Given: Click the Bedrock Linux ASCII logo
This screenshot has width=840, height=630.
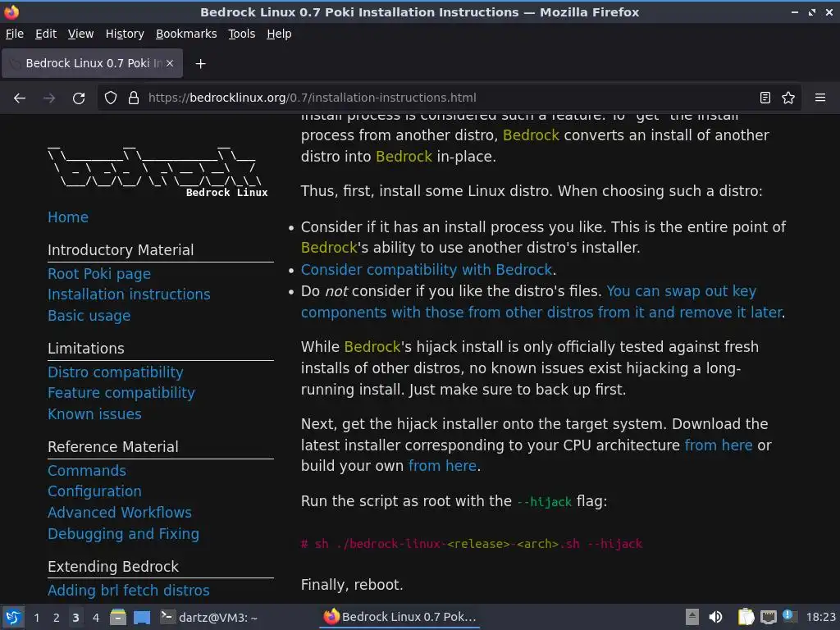Looking at the screenshot, I should click(x=157, y=171).
